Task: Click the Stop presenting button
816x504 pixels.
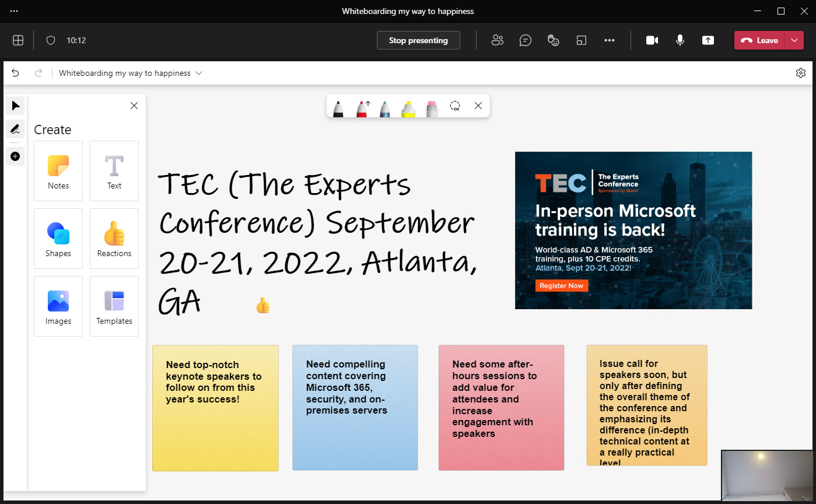Action: tap(418, 40)
